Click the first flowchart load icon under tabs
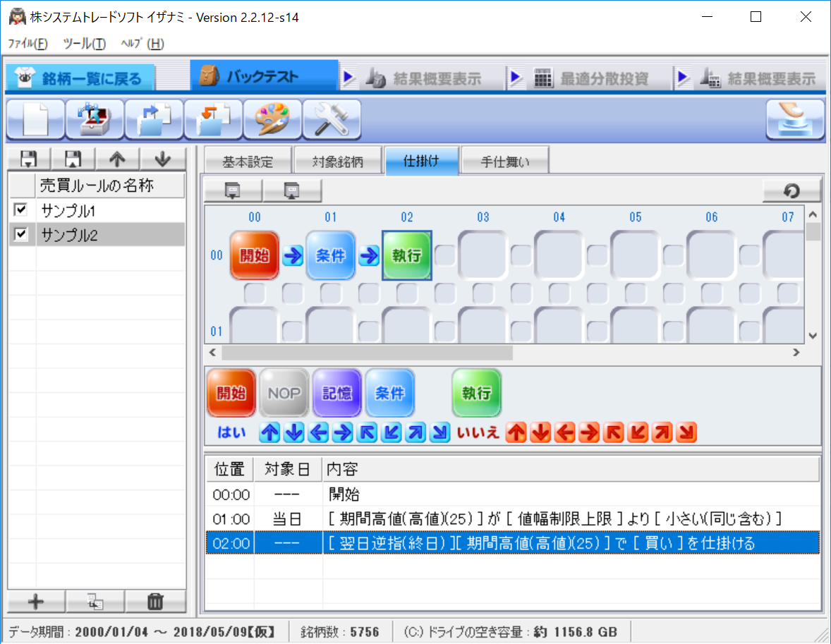The image size is (831, 644). [x=233, y=191]
